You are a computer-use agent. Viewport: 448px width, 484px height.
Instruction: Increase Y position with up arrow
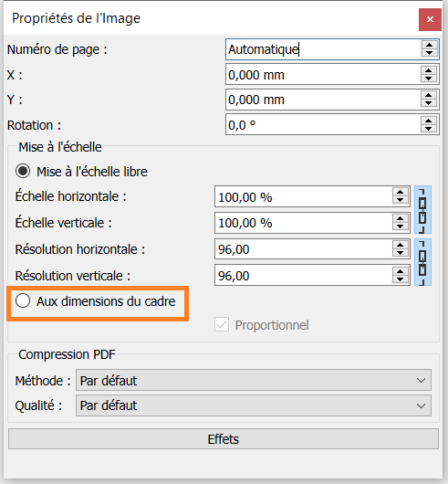(x=429, y=95)
